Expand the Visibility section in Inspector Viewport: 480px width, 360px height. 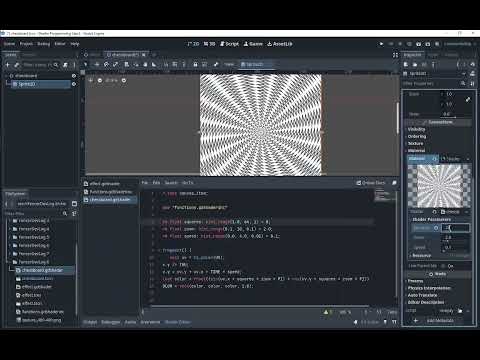(417, 129)
